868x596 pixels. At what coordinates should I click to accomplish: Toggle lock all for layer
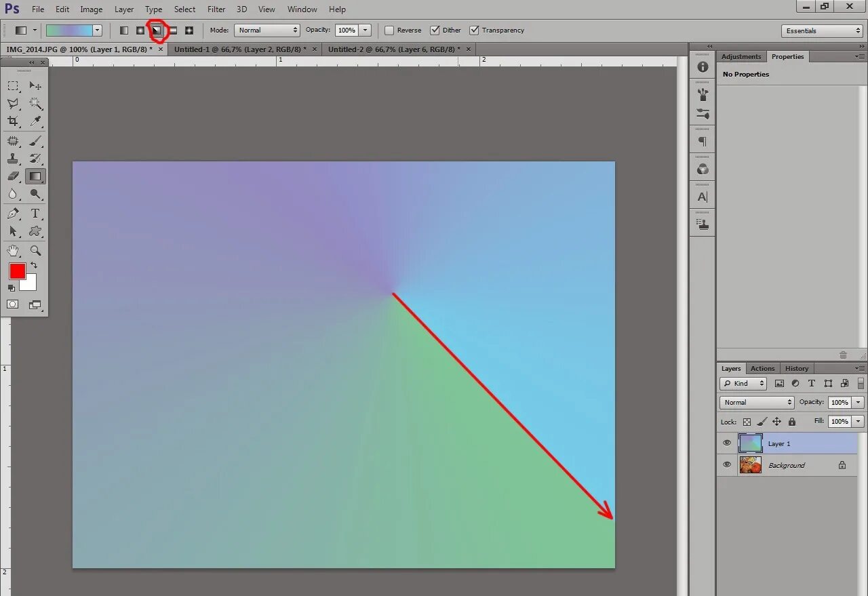click(792, 422)
